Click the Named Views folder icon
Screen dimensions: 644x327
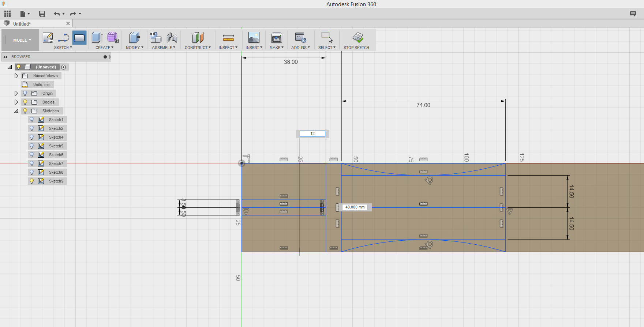[25, 76]
